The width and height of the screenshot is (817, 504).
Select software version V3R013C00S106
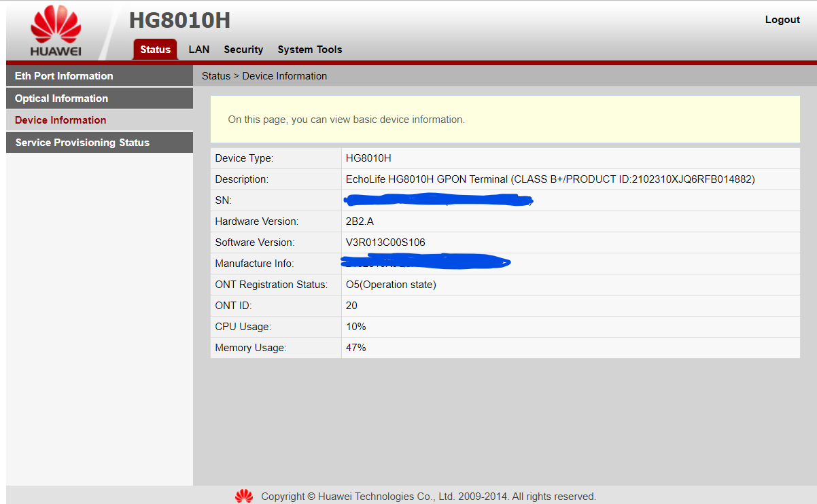pos(385,242)
